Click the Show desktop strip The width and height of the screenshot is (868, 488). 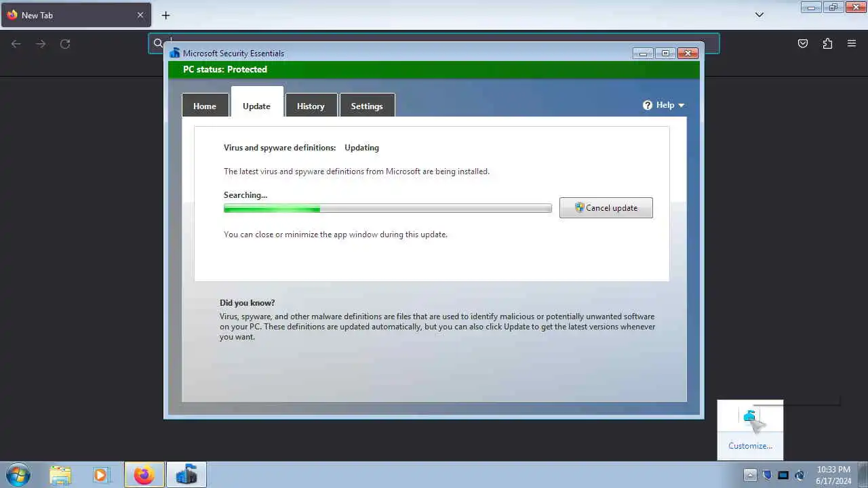tap(863, 475)
